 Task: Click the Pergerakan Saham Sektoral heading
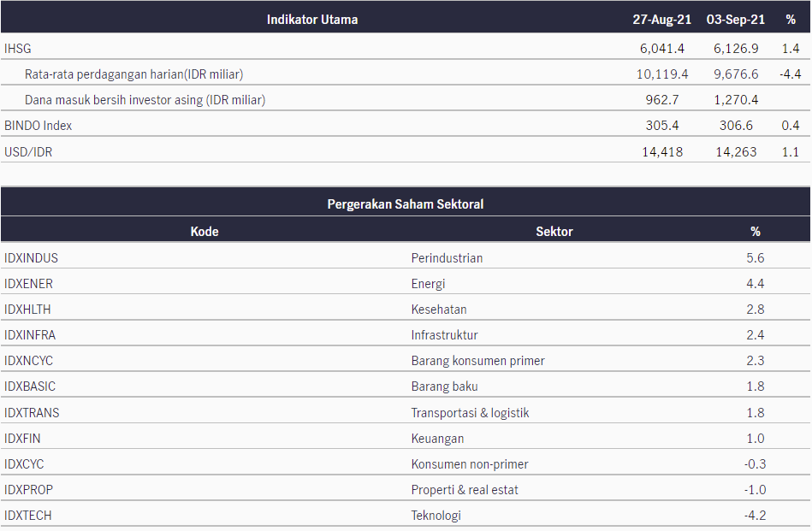pyautogui.click(x=406, y=204)
